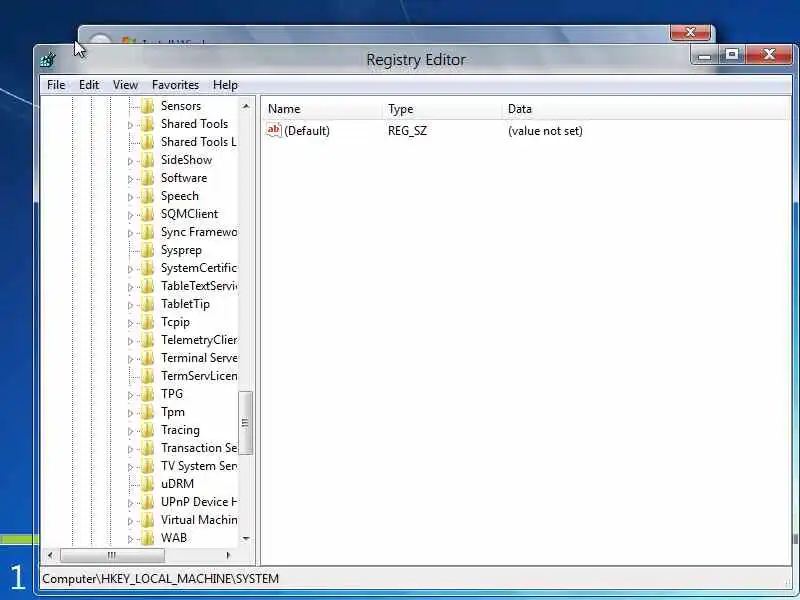Image resolution: width=800 pixels, height=600 pixels.
Task: Click the tree vertical scrollbar thumb
Action: click(x=245, y=422)
